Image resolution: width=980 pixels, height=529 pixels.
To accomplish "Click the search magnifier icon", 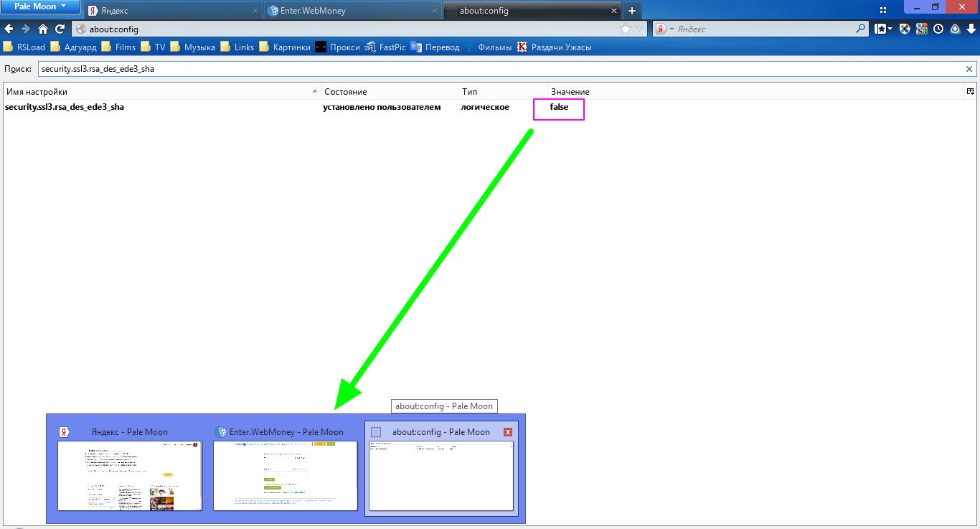I will point(861,29).
